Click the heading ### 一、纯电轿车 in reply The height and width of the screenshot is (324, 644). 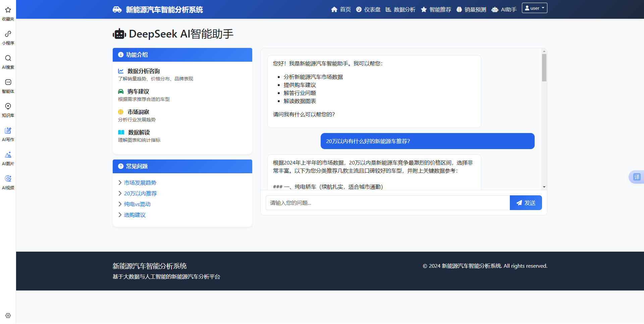click(328, 187)
